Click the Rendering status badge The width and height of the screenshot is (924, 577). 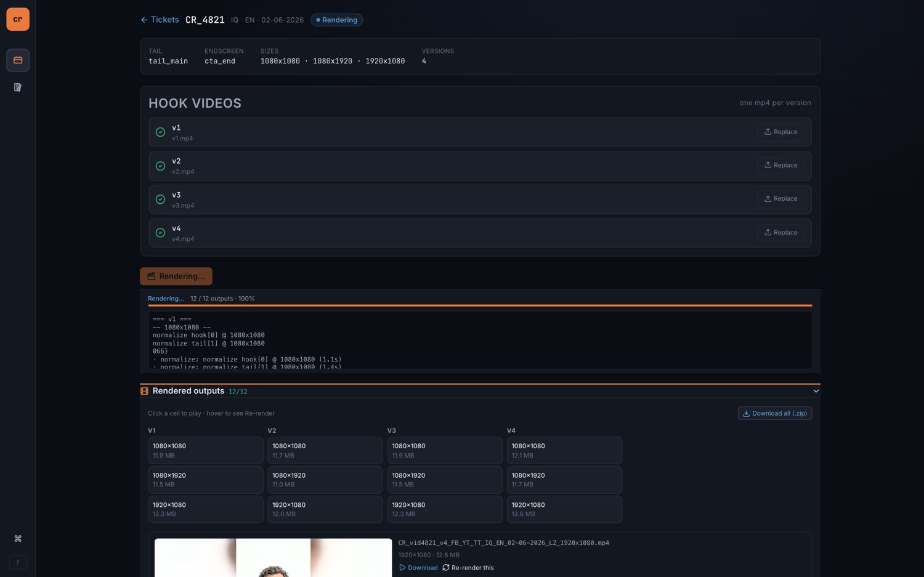click(337, 20)
